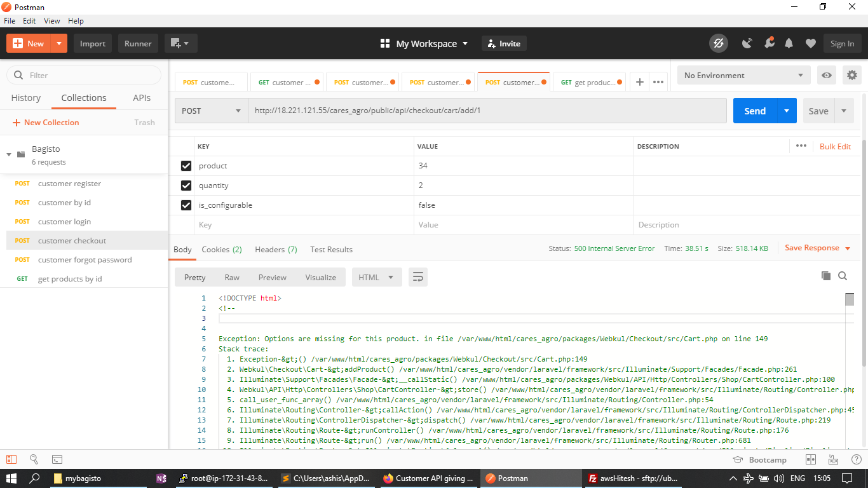Uncheck the quantity parameter checkbox
Viewport: 868px width, 488px height.
click(186, 186)
